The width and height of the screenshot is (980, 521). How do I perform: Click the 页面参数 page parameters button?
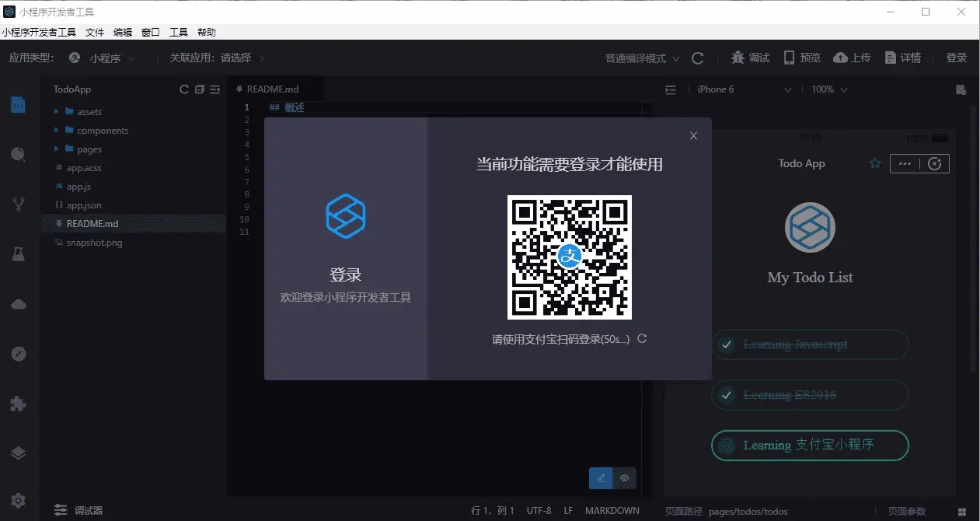[907, 512]
